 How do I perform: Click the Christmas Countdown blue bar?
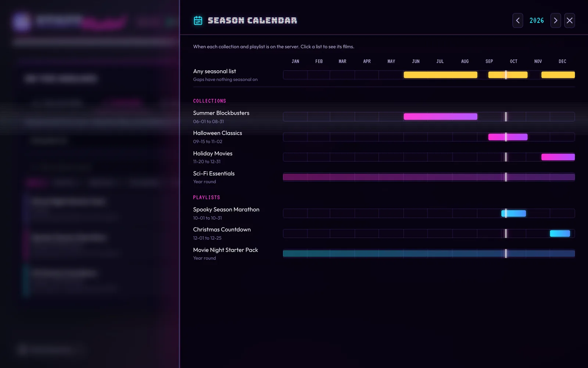[560, 233]
